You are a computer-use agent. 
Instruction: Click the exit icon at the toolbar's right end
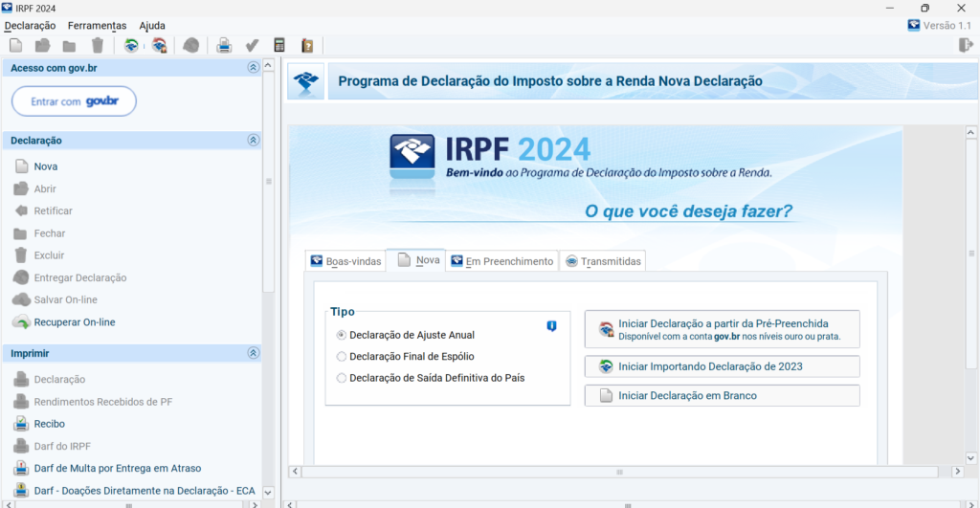click(x=966, y=45)
